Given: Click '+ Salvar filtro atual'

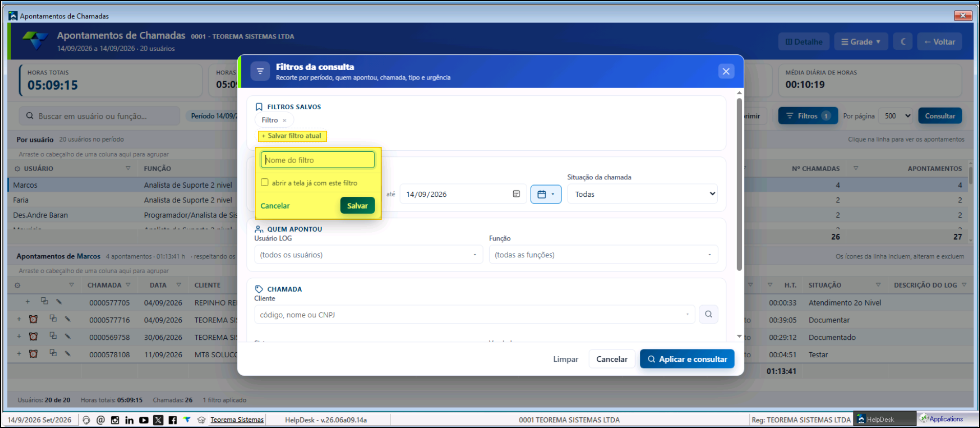Looking at the screenshot, I should (x=291, y=136).
